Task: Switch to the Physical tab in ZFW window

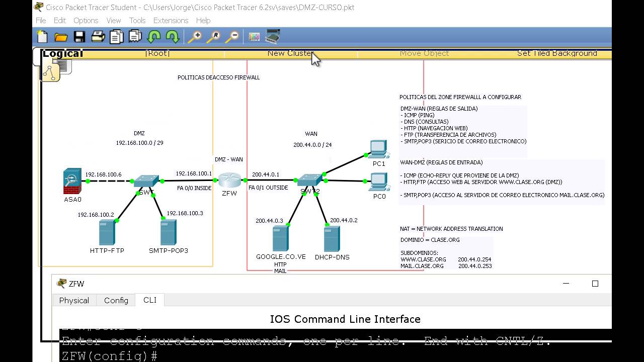Action: [74, 300]
